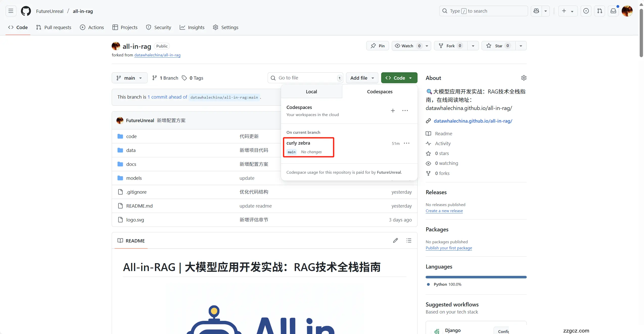Viewport: 644px width, 334px height.
Task: Open the hamburger navigation menu
Action: [x=11, y=11]
